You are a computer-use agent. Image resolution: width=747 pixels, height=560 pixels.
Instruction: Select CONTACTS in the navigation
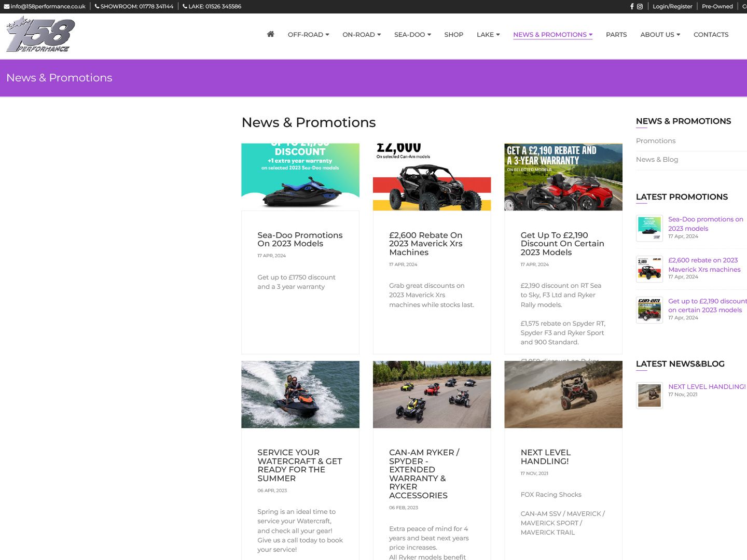711,35
